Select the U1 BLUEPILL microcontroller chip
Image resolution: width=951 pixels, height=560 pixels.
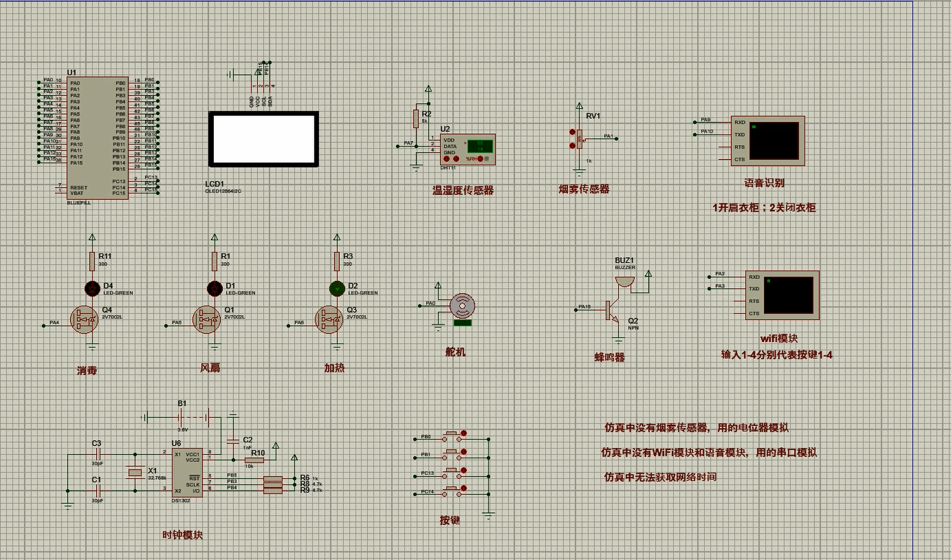97,137
